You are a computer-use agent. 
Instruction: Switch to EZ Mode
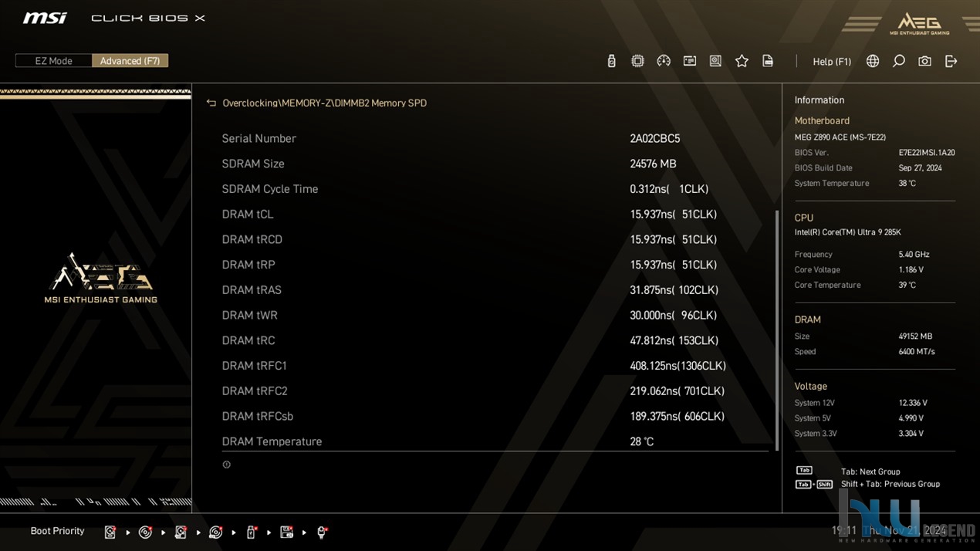coord(54,61)
